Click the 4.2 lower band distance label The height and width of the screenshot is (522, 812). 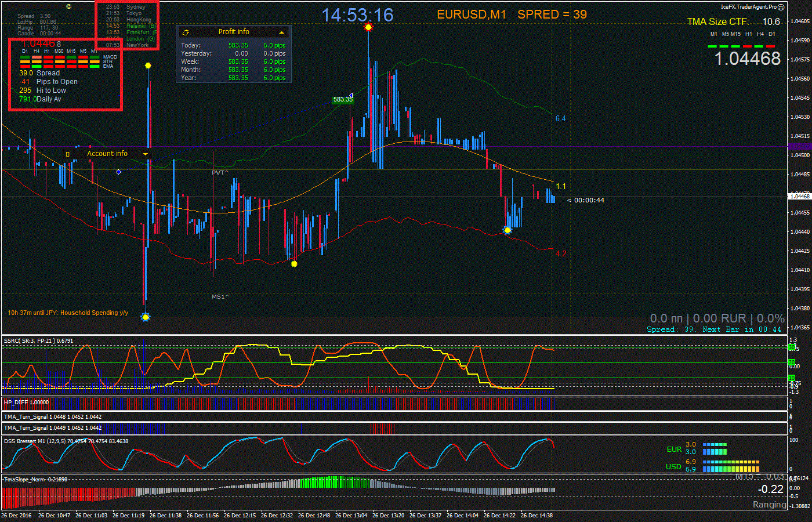(x=561, y=253)
